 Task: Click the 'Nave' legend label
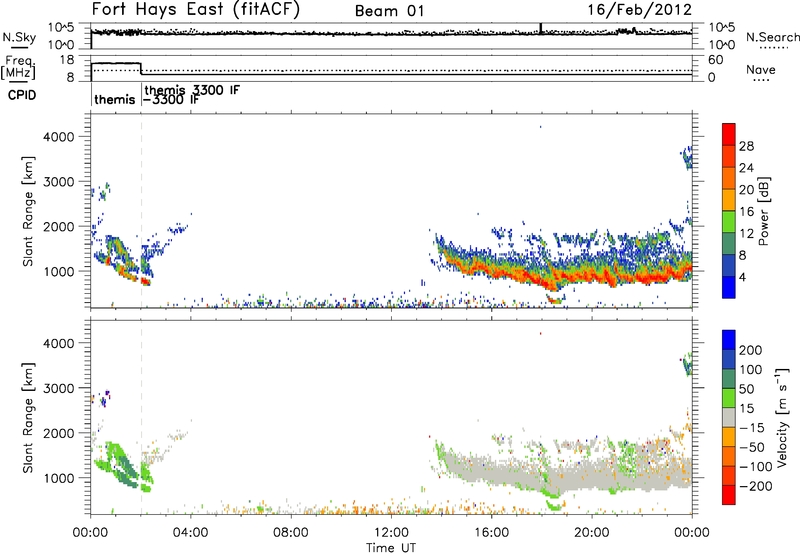[761, 70]
